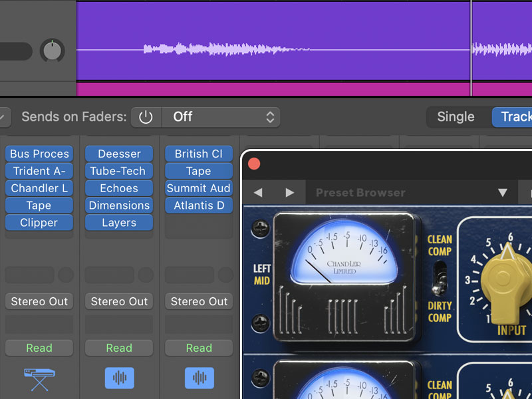Switch to Single mixer view

pos(456,117)
